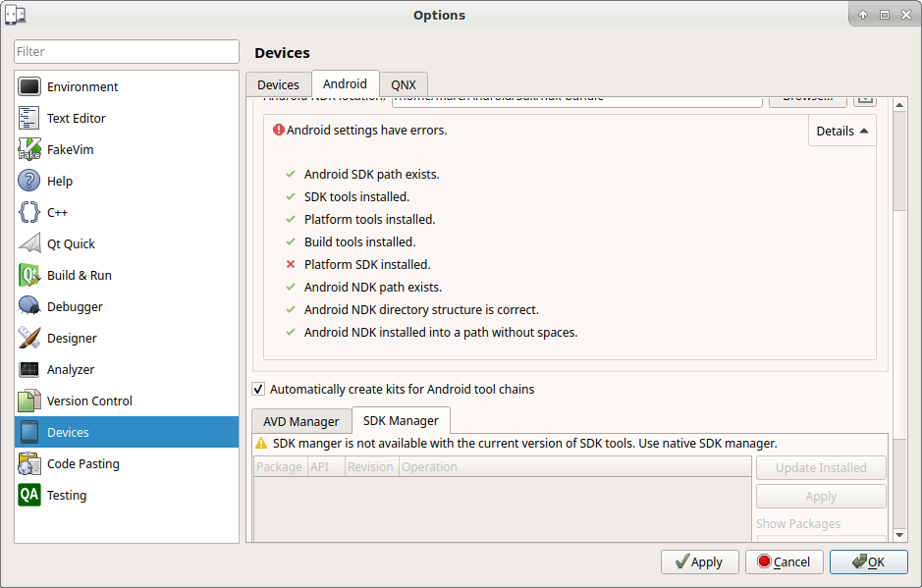Screen dimensions: 922x588
Task: Open the Designer category icon
Action: click(x=28, y=338)
